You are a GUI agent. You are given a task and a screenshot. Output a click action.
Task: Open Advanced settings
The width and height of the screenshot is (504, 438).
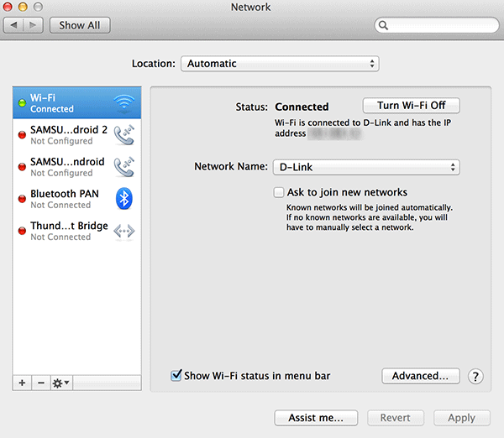[420, 376]
